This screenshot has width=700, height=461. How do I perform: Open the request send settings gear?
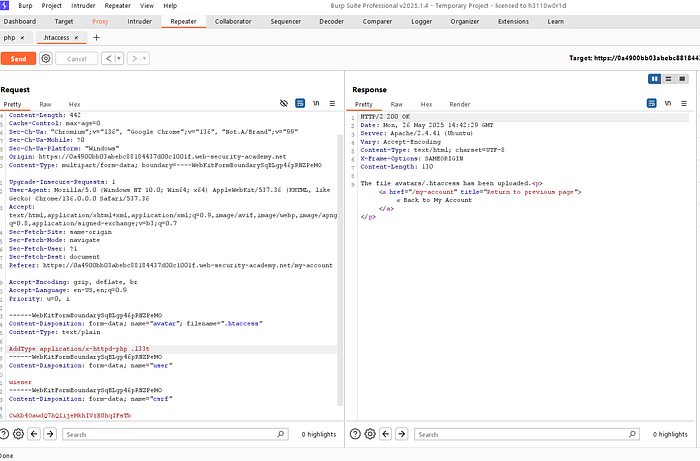point(46,58)
